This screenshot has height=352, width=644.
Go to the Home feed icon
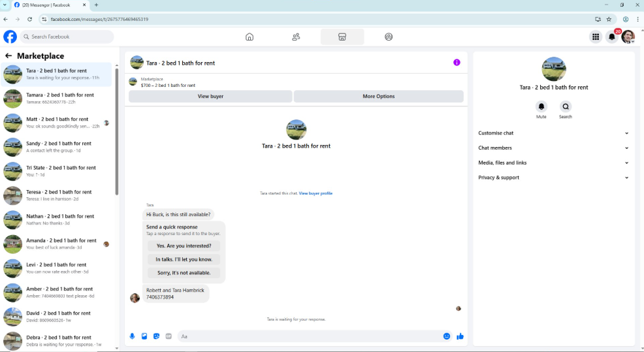(250, 37)
